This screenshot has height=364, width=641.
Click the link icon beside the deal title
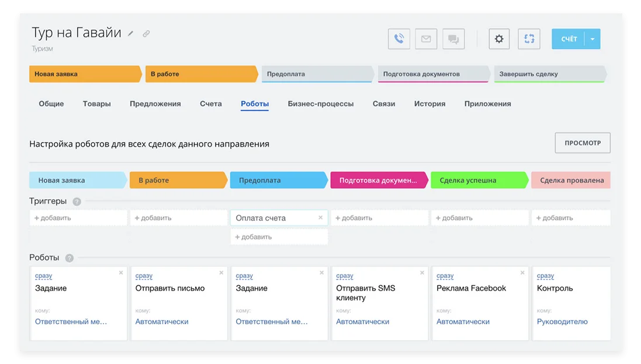[145, 33]
